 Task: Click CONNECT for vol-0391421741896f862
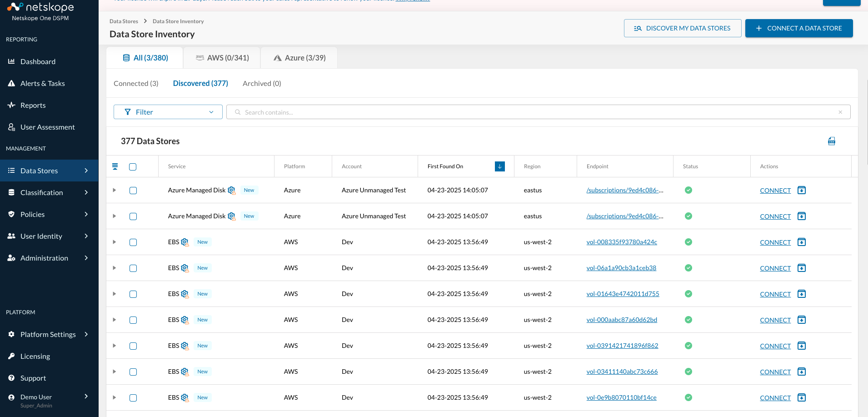(x=775, y=346)
